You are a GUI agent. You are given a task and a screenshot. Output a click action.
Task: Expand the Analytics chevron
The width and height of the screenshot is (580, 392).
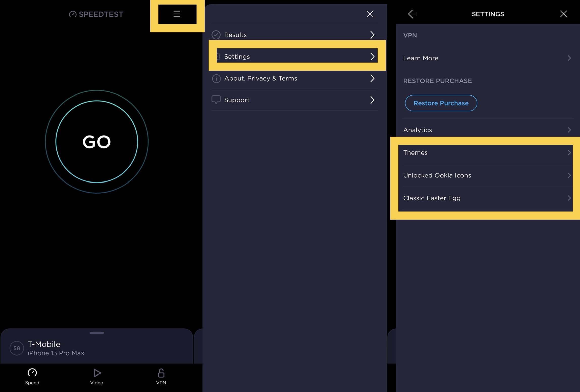[x=569, y=130]
